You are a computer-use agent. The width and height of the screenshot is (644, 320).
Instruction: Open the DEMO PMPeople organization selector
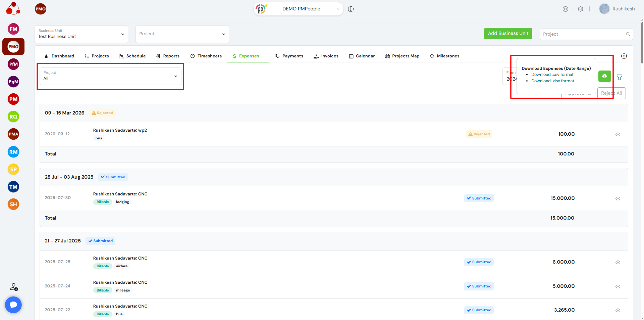(x=299, y=9)
